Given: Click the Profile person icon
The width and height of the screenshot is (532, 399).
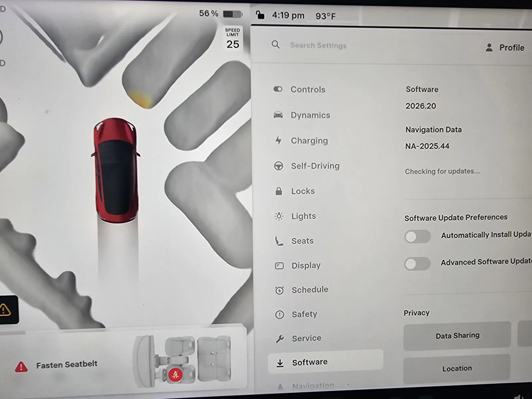Looking at the screenshot, I should pos(489,48).
